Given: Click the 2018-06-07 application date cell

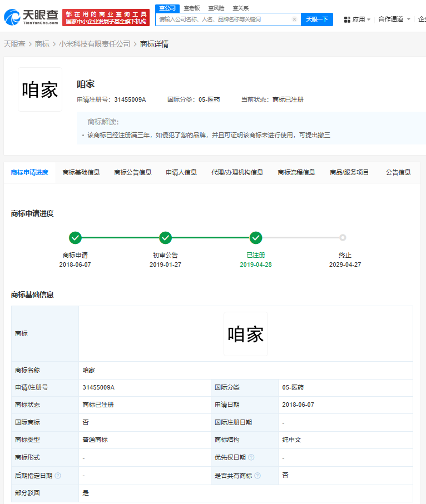Looking at the screenshot, I should [x=345, y=405].
